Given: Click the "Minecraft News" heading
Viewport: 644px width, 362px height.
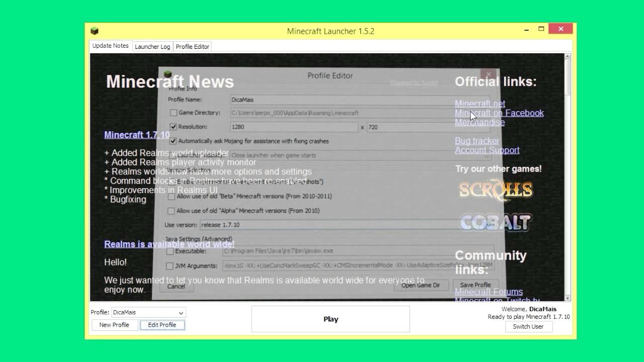Looking at the screenshot, I should click(x=170, y=81).
